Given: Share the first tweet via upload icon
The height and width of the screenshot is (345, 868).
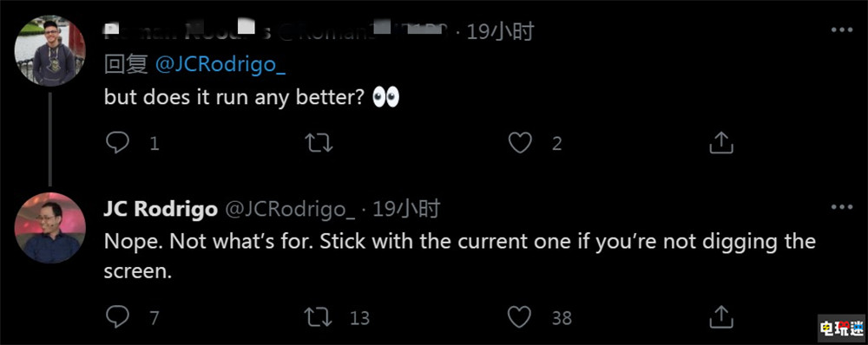Looking at the screenshot, I should tap(721, 143).
